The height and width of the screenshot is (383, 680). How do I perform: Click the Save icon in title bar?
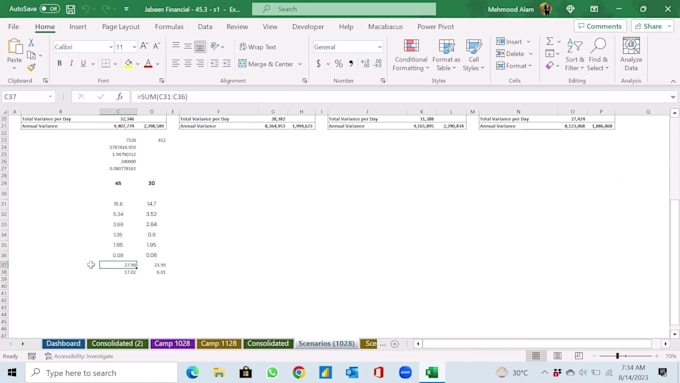click(71, 9)
